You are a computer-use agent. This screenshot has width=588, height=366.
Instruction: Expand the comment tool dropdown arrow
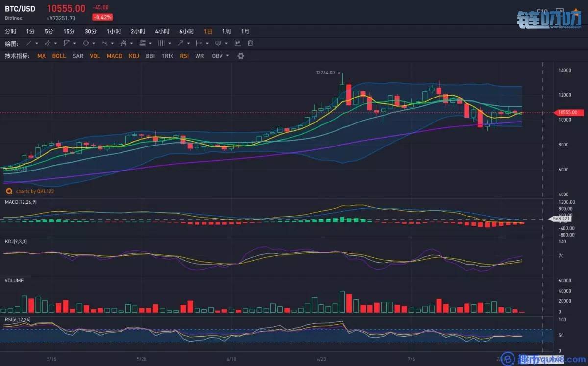click(226, 43)
